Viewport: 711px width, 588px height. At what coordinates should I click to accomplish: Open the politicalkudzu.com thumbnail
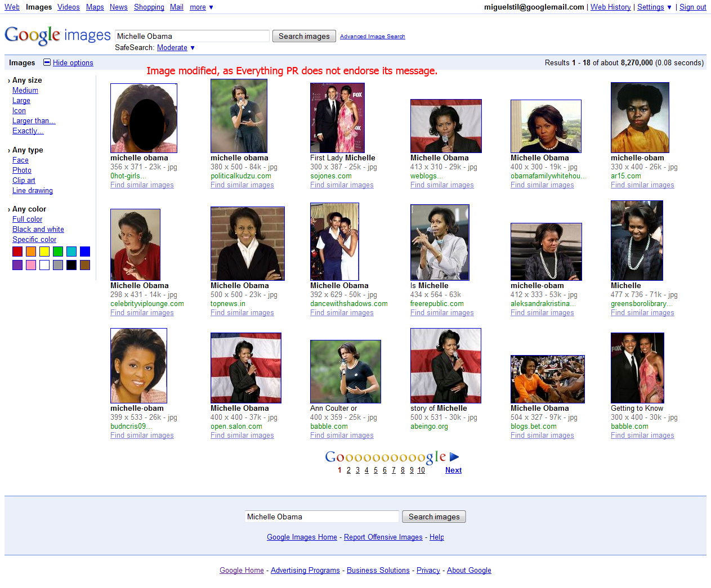[239, 116]
